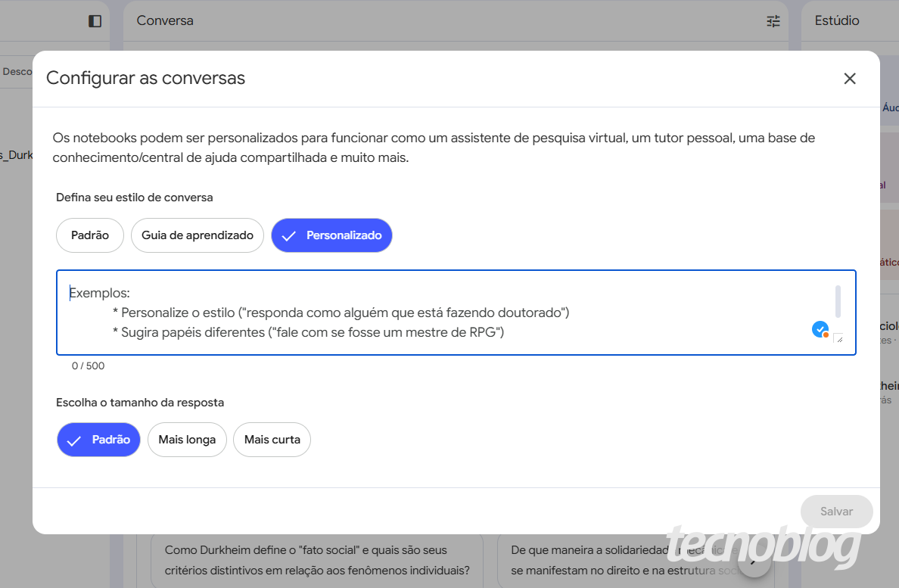This screenshot has width=899, height=588.
Task: Select Mais longa response length
Action: [x=187, y=440]
